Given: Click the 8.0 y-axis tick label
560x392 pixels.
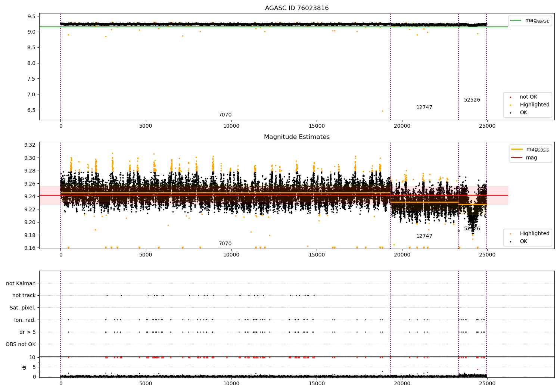Looking at the screenshot, I should [x=31, y=63].
